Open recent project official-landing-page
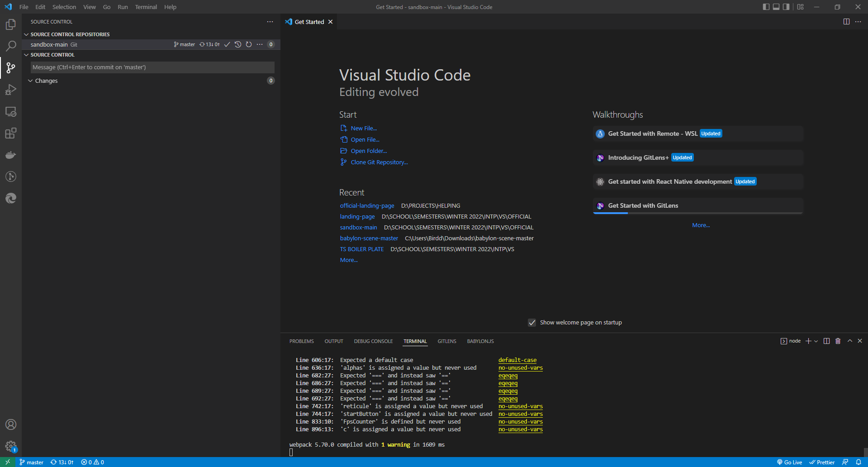 click(367, 206)
